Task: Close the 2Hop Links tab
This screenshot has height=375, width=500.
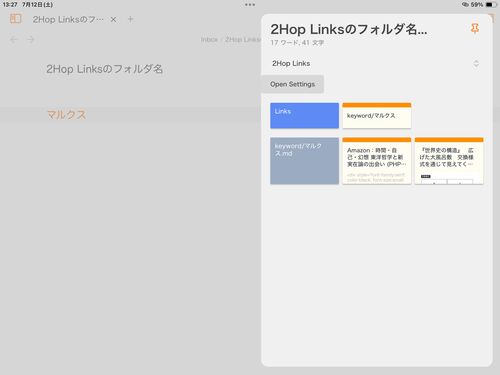Action: tap(113, 20)
